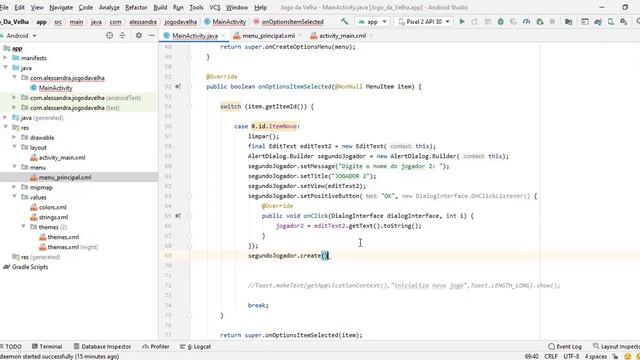Open the TODO tool window

click(x=11, y=347)
